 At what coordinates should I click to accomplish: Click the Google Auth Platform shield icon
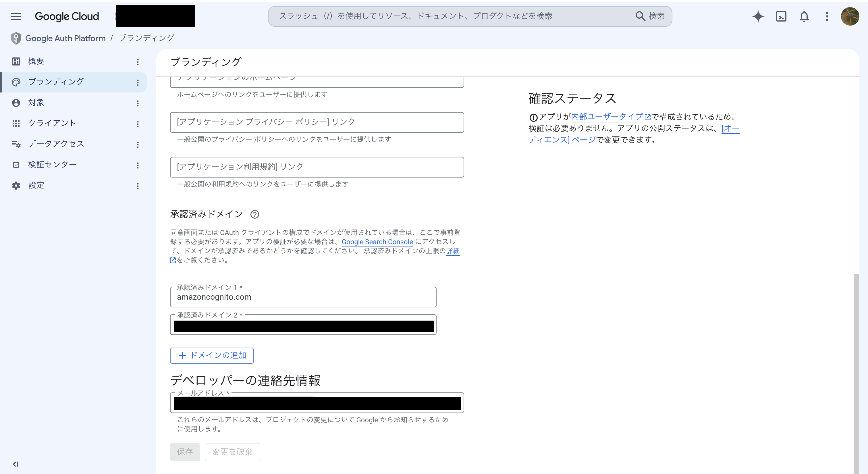[16, 38]
